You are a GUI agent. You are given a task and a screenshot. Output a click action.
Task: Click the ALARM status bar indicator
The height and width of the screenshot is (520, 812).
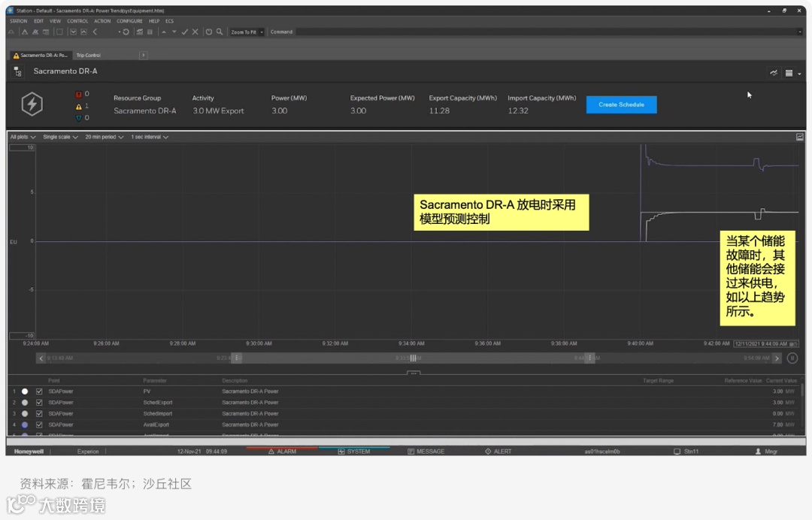click(282, 452)
